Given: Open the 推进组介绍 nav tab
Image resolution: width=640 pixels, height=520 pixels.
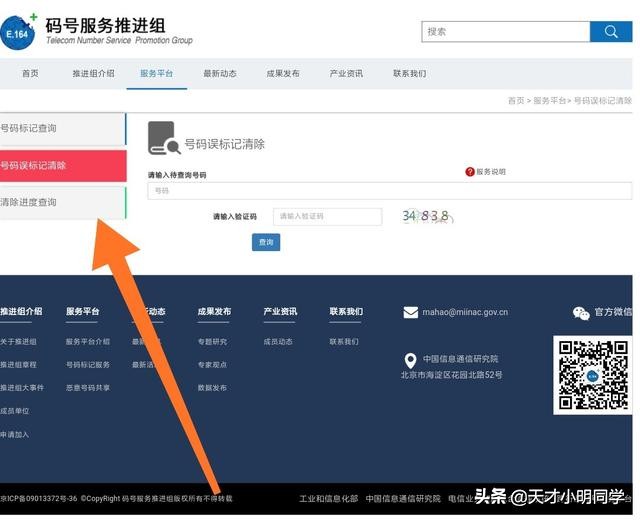Looking at the screenshot, I should 93,73.
